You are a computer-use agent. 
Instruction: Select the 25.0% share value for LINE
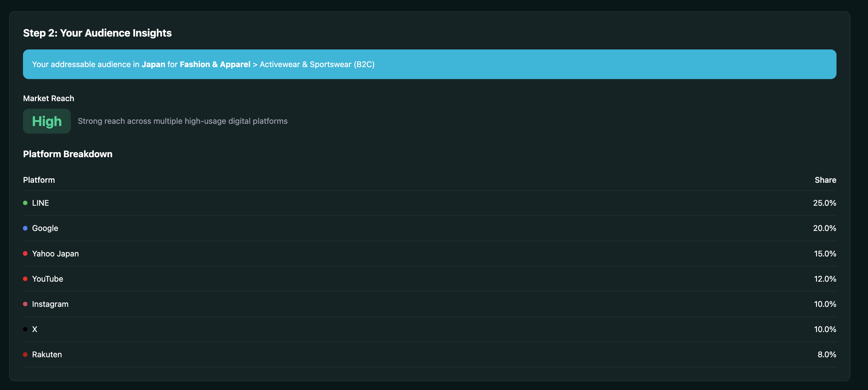[x=825, y=203]
